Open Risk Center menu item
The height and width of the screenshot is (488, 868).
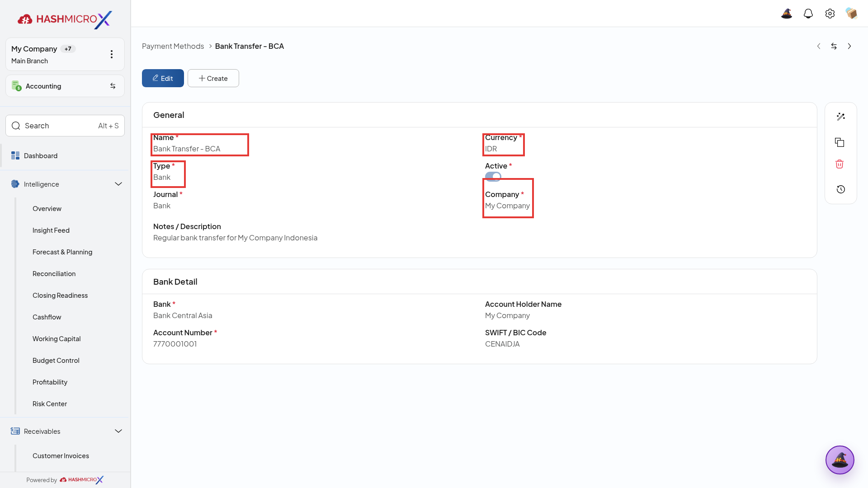coord(50,404)
